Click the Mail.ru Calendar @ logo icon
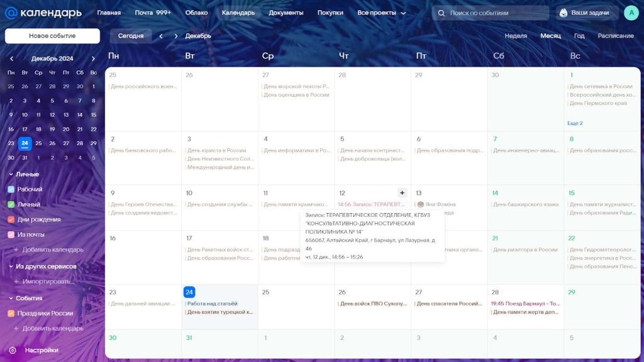The width and height of the screenshot is (644, 362). [x=11, y=13]
